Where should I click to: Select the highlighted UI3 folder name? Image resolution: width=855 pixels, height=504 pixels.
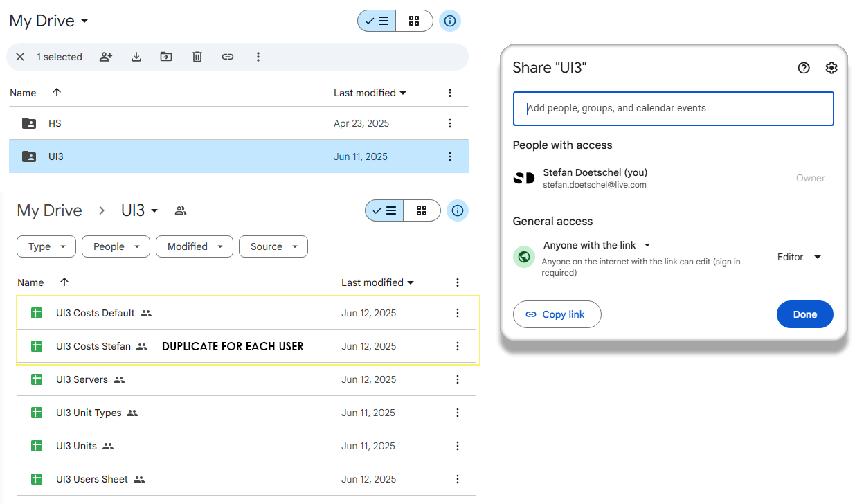56,156
